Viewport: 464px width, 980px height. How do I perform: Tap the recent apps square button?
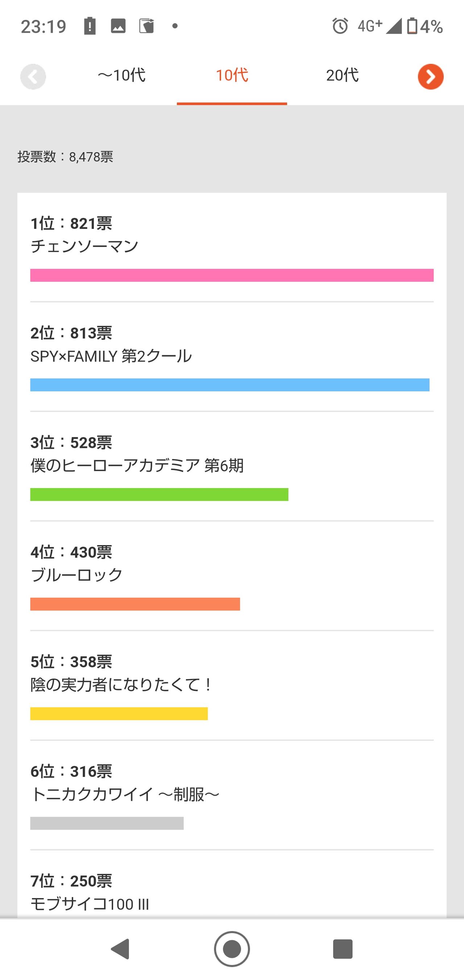tap(343, 949)
